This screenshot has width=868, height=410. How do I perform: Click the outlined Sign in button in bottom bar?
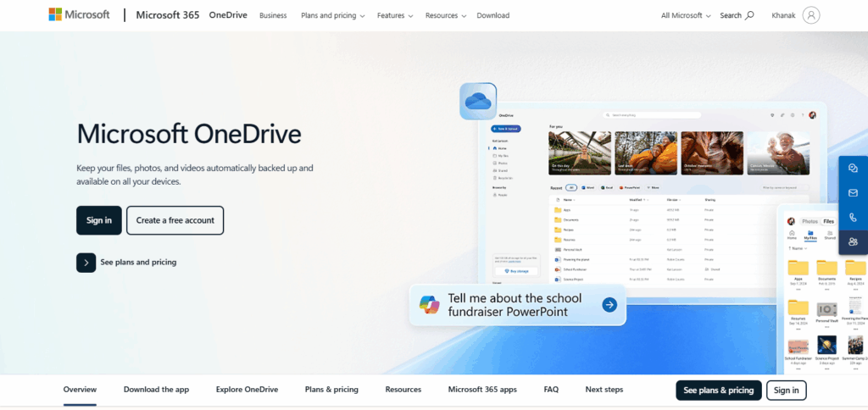(x=786, y=390)
